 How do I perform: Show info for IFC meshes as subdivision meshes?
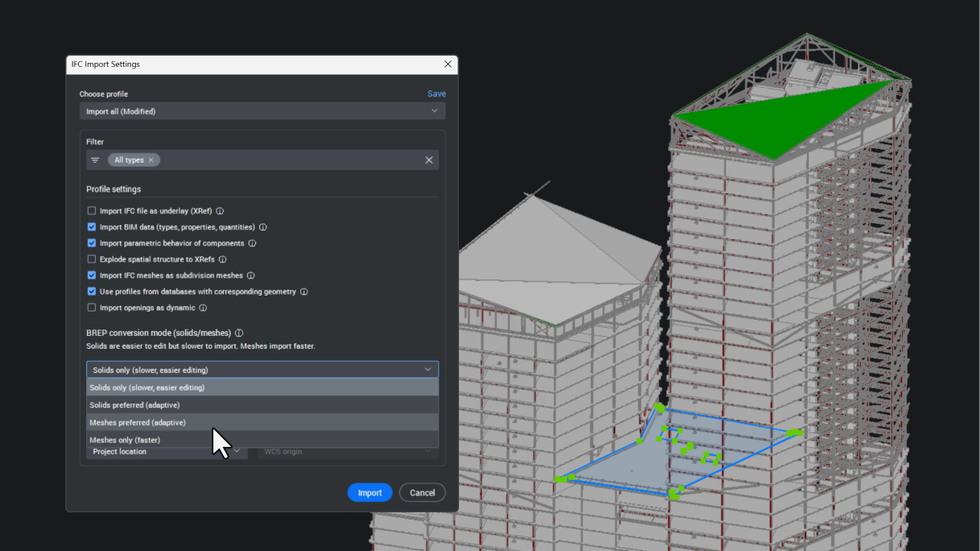[x=250, y=275]
